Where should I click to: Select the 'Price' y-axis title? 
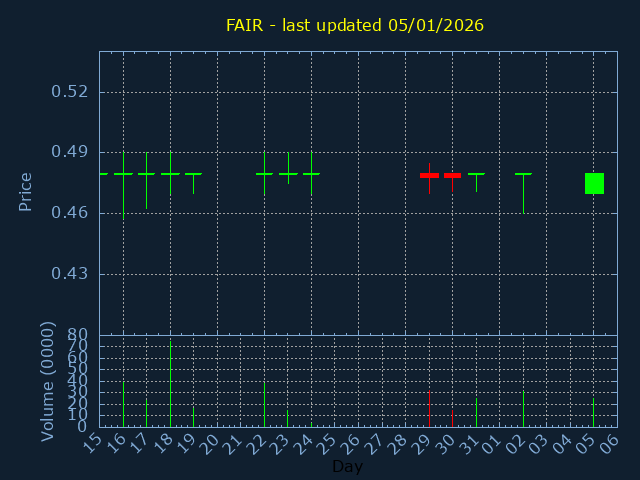[x=26, y=191]
